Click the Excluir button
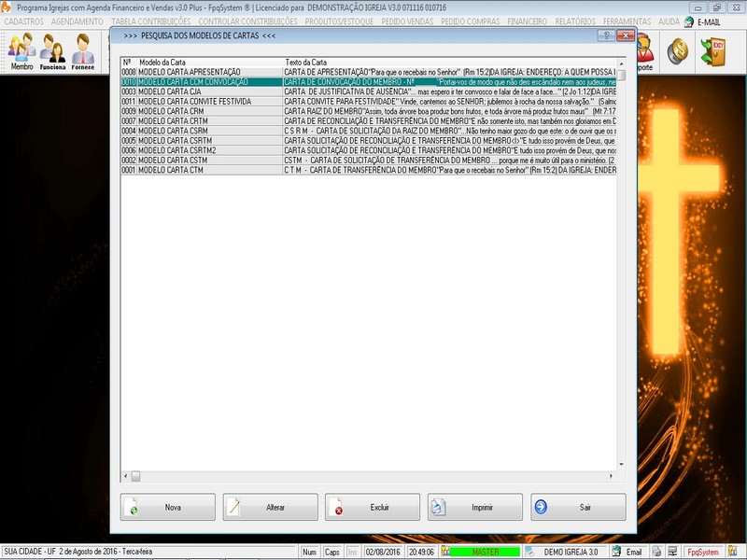The height and width of the screenshot is (560, 747). point(373,507)
